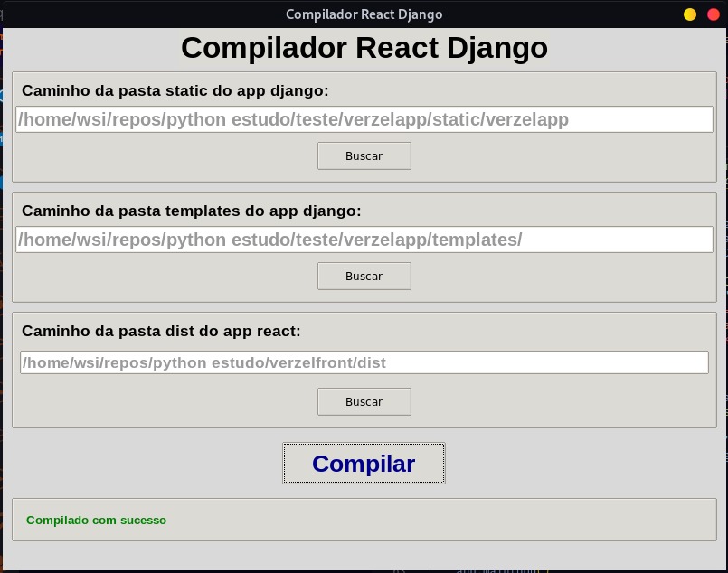
Task: Click Buscar under the templates folder path
Action: [x=364, y=276]
